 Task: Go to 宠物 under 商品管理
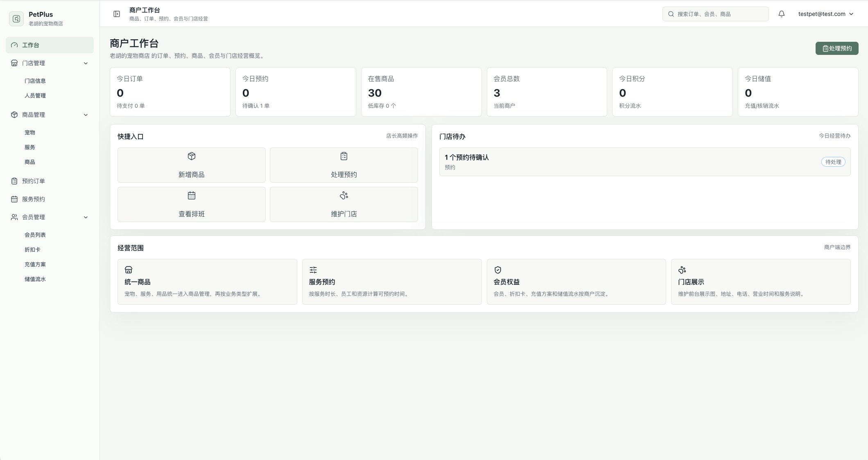point(30,132)
